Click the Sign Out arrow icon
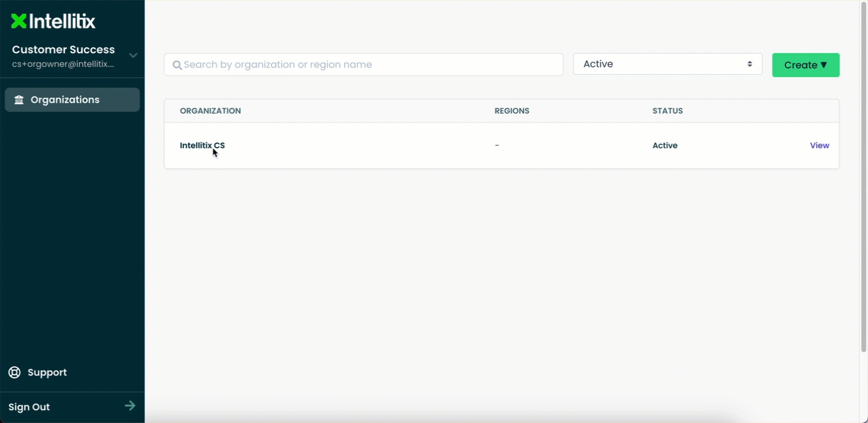 click(x=130, y=406)
